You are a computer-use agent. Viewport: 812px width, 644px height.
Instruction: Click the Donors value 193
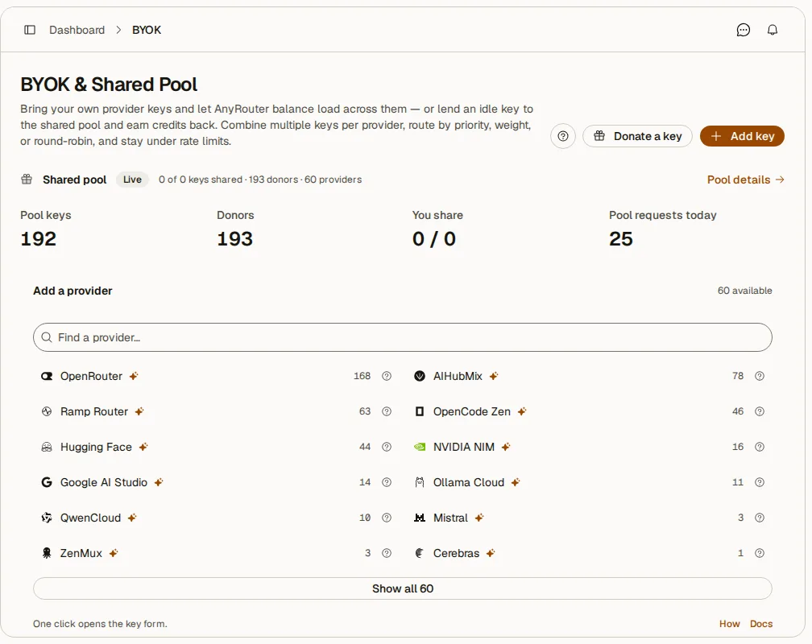(x=234, y=239)
